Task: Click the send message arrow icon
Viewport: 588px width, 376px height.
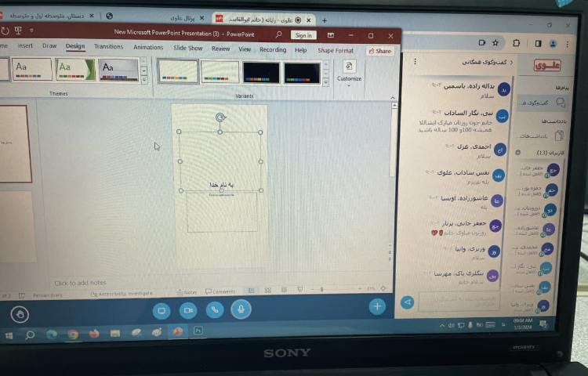Action: 407,302
